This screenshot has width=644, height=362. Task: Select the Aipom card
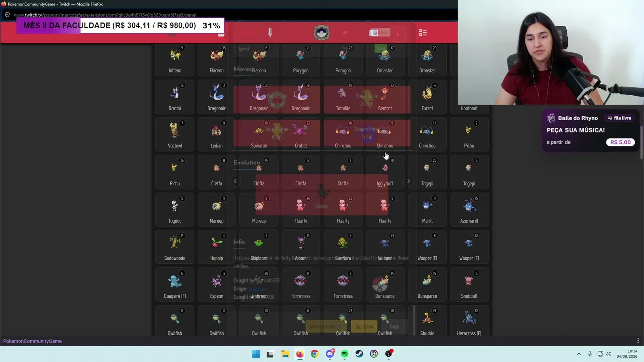pyautogui.click(x=301, y=248)
